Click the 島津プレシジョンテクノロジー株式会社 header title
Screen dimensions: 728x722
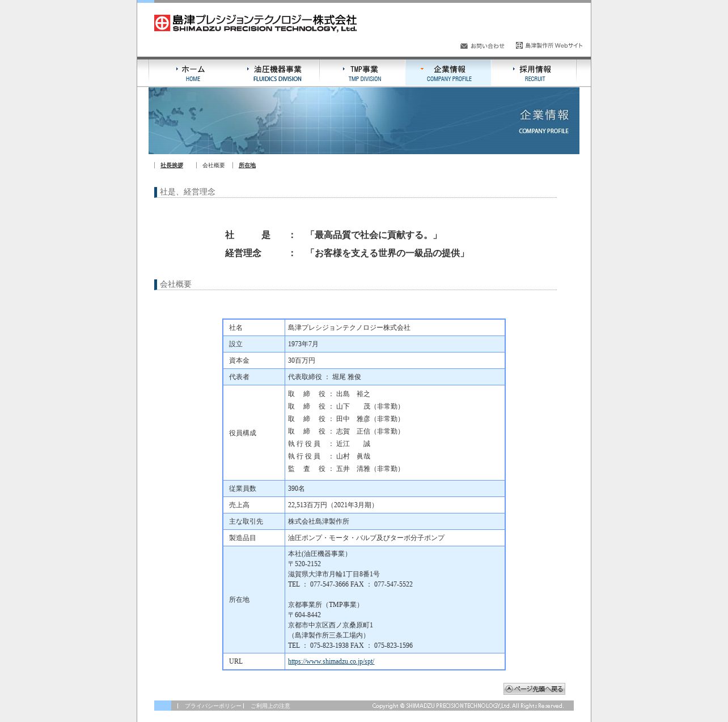[264, 23]
